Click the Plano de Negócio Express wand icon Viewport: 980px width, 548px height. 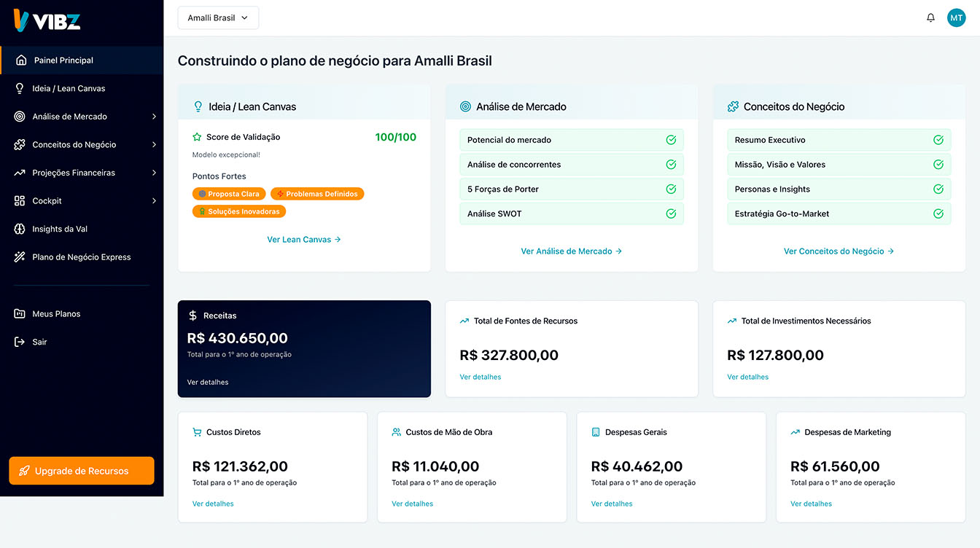pyautogui.click(x=20, y=257)
